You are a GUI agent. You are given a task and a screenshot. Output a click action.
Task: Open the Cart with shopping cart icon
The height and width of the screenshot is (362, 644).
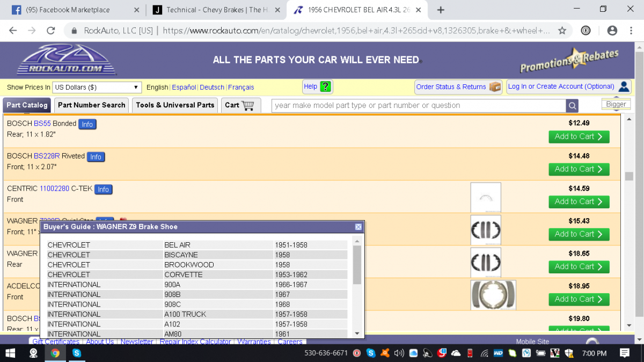pyautogui.click(x=241, y=105)
